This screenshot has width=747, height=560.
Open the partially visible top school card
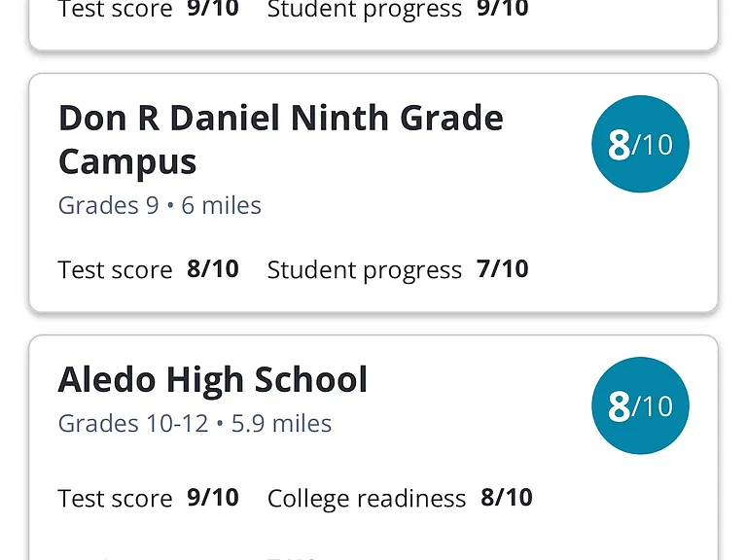click(373, 24)
